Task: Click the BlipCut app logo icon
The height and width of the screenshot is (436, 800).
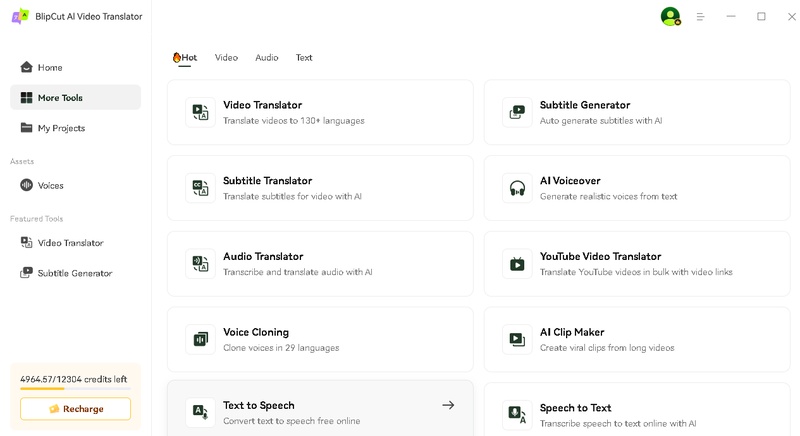Action: point(20,16)
